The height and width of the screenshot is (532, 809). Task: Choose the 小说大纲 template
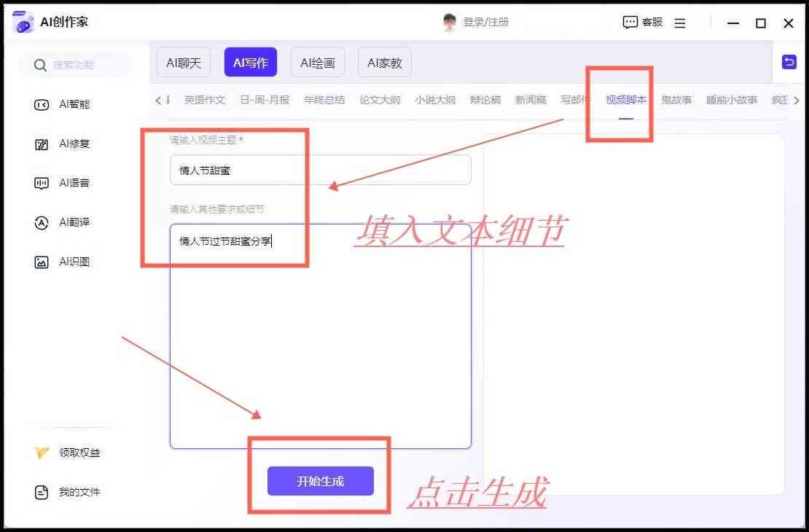tap(435, 100)
